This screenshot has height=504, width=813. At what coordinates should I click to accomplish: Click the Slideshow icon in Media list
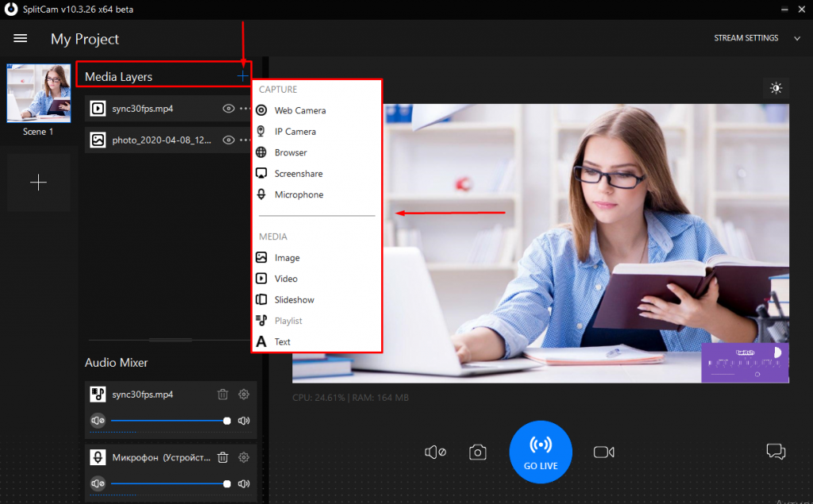click(x=261, y=300)
